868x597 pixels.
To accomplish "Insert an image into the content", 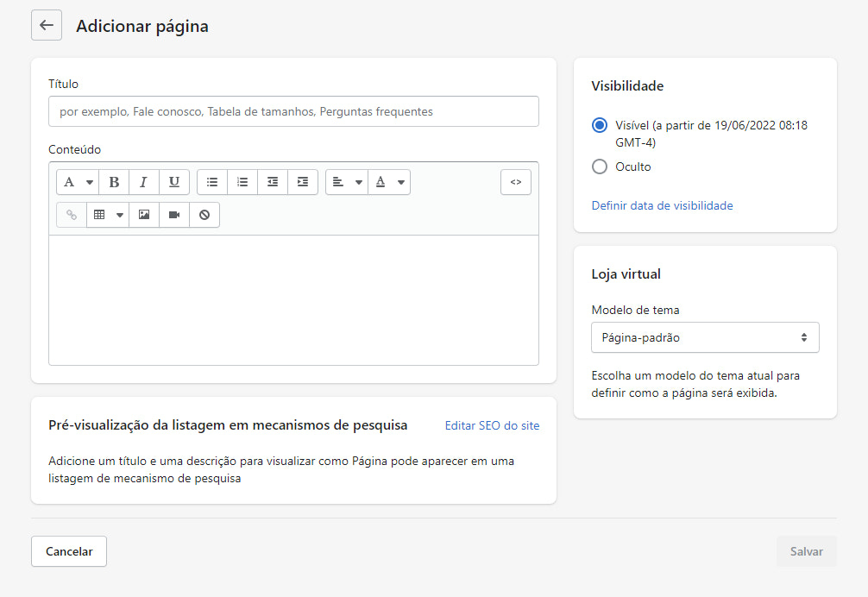I will click(x=144, y=214).
